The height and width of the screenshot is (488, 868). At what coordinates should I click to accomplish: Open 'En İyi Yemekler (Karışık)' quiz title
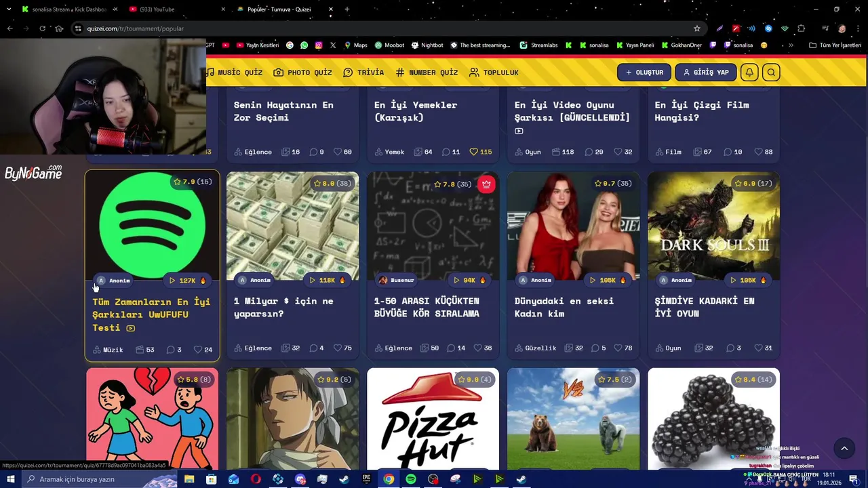click(416, 111)
